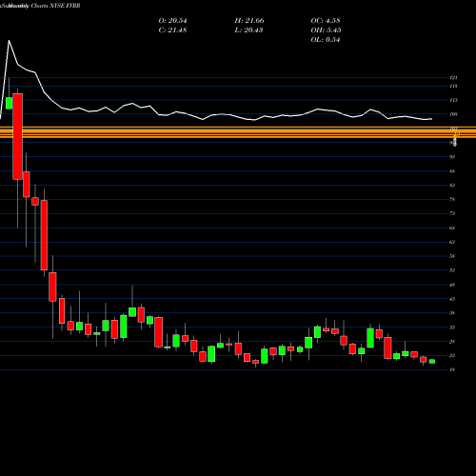476x476 pixels.
Task: Select the tallest red candle near chart start
Action: coord(18,136)
